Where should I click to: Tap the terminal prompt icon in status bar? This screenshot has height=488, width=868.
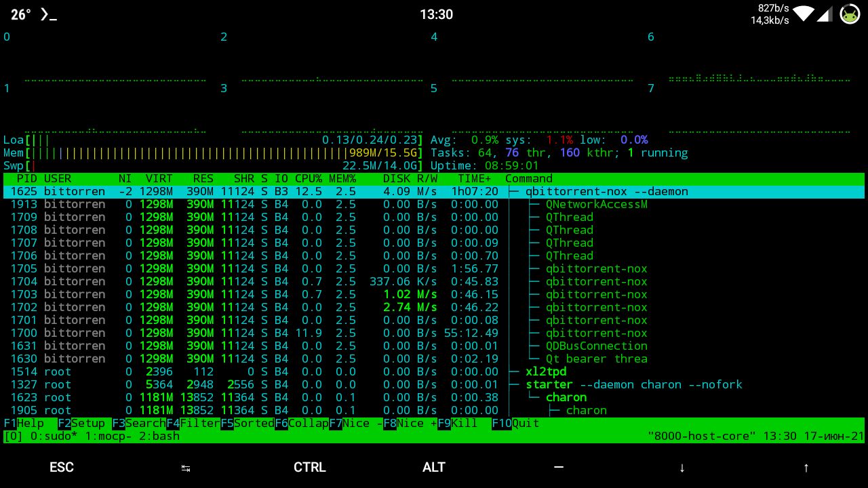pyautogui.click(x=48, y=14)
